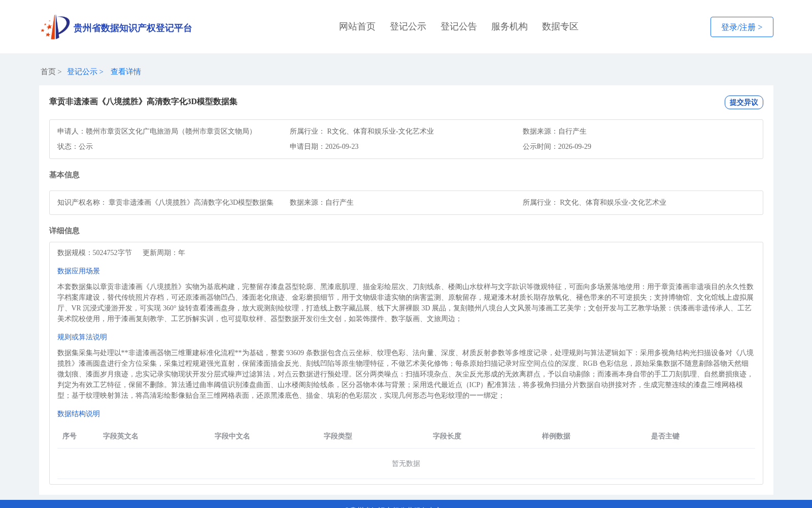The width and height of the screenshot is (812, 508).
Task: Click the platform logo icon
Action: 55,27
